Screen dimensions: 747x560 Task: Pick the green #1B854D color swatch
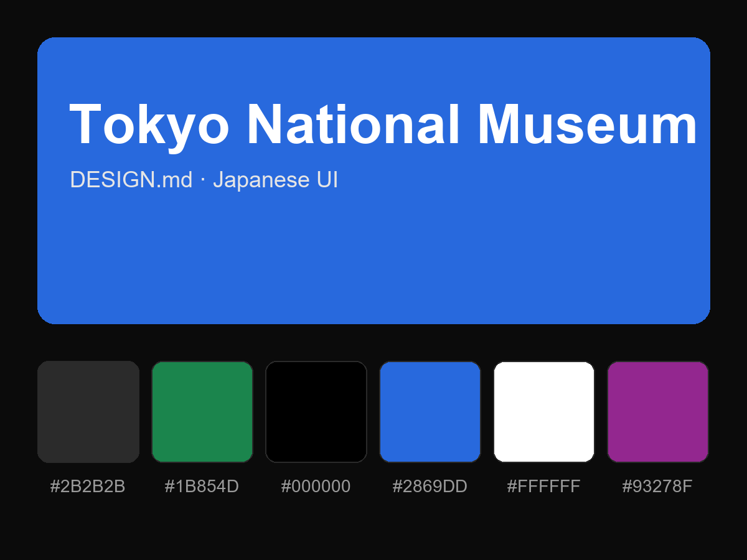click(x=202, y=412)
